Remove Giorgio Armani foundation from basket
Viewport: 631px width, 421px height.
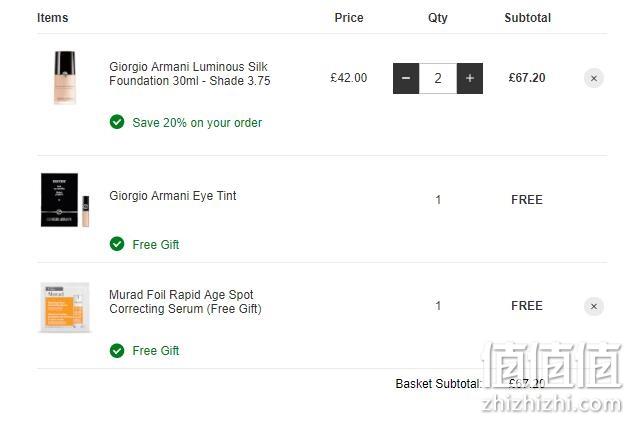pos(594,78)
